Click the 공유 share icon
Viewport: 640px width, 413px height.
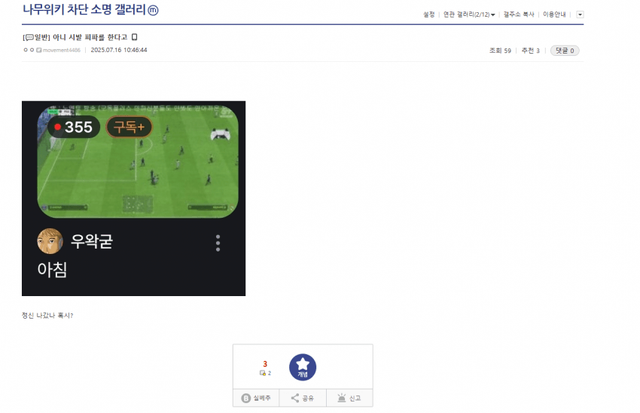pos(295,398)
